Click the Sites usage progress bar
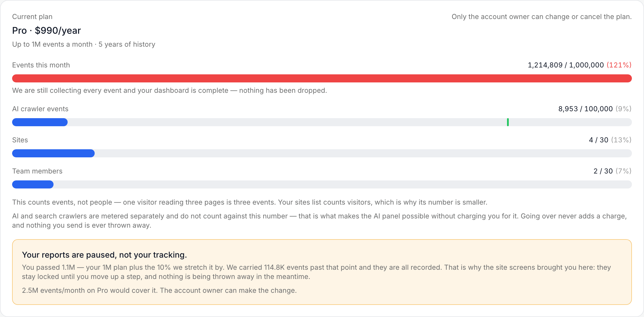644x317 pixels. [322, 153]
